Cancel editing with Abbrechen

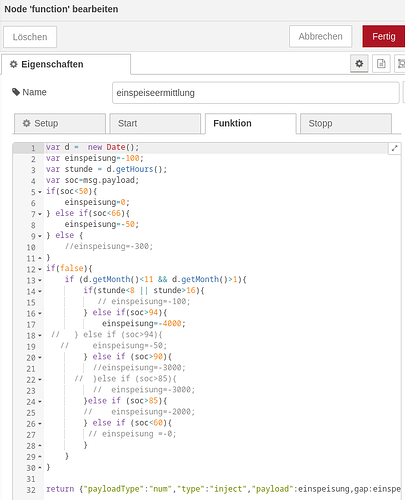[320, 36]
